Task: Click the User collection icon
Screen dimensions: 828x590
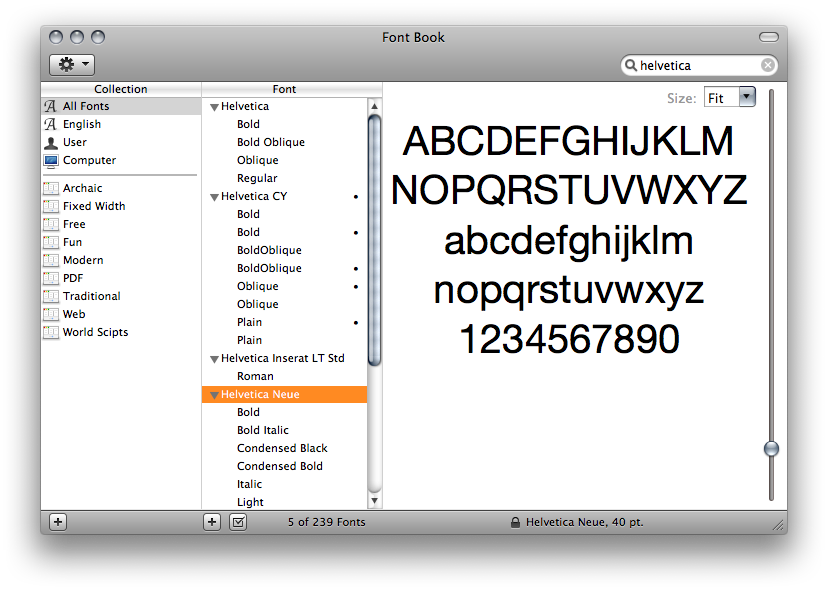Action: coord(50,142)
